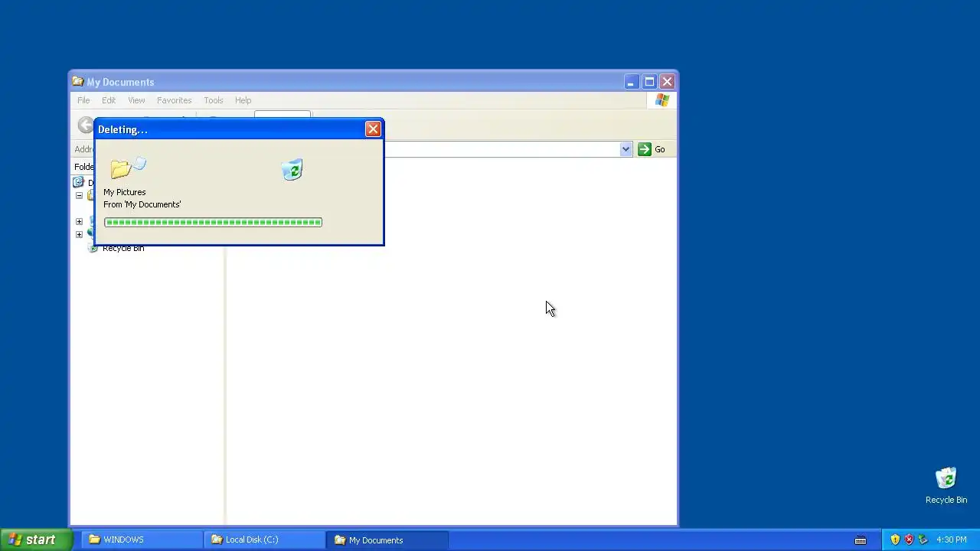Open the Address bar dropdown arrow
Viewport: 980px width, 551px height.
coord(626,149)
